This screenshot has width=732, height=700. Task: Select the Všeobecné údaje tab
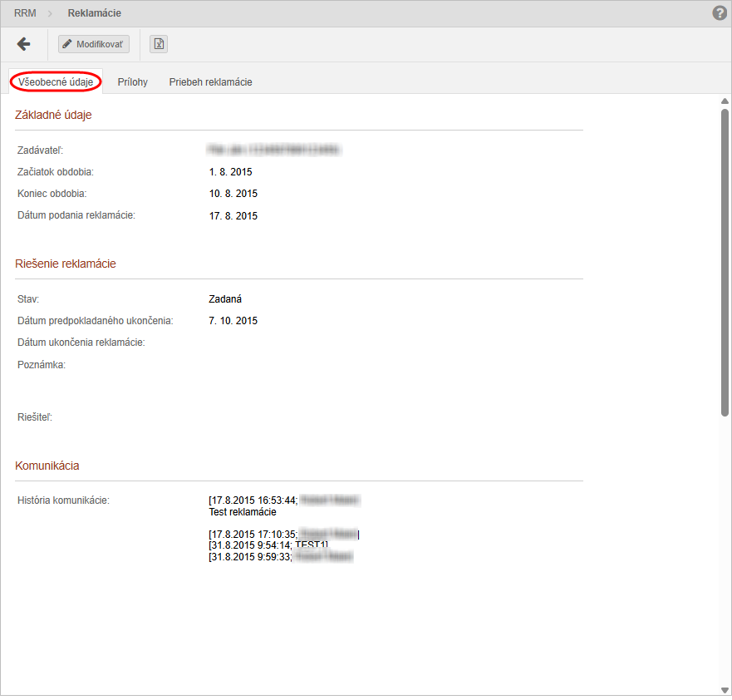(56, 82)
